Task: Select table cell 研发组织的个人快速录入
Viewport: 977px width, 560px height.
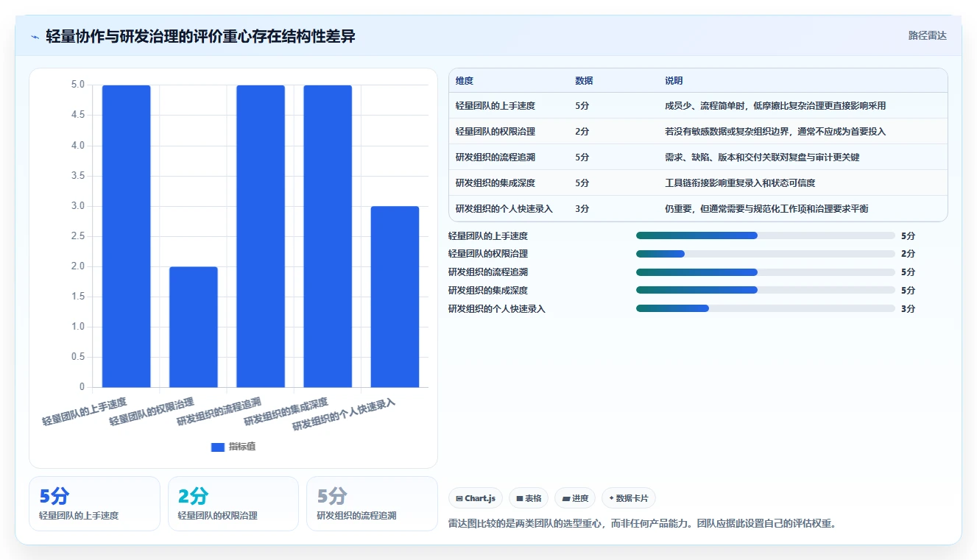Action: click(504, 209)
